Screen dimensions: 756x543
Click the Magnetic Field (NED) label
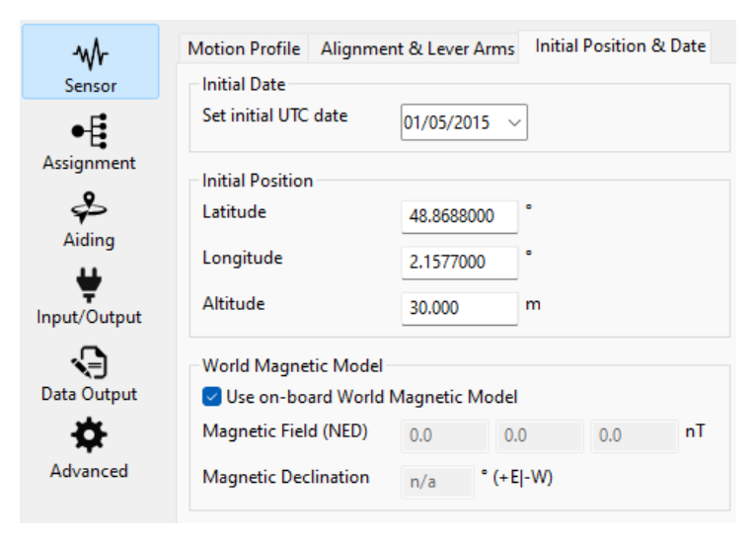click(285, 431)
